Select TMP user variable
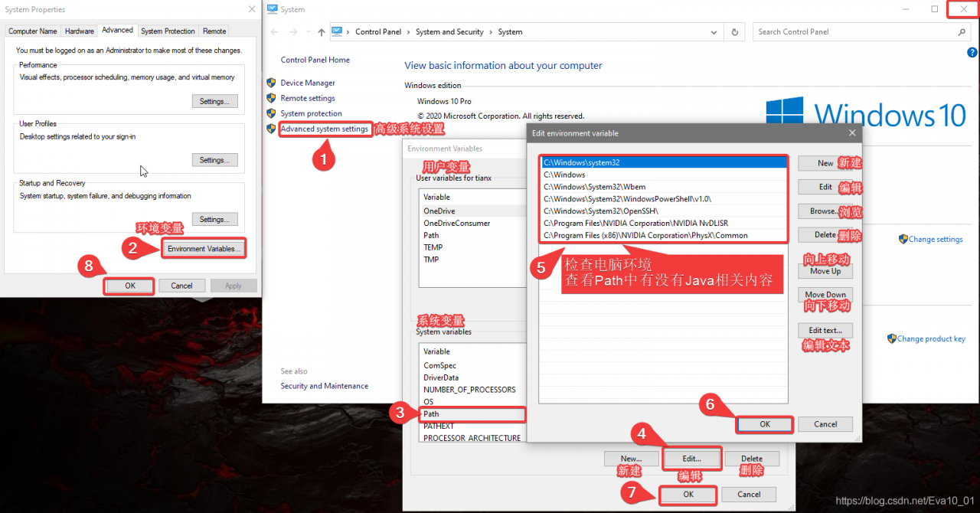 click(473, 260)
